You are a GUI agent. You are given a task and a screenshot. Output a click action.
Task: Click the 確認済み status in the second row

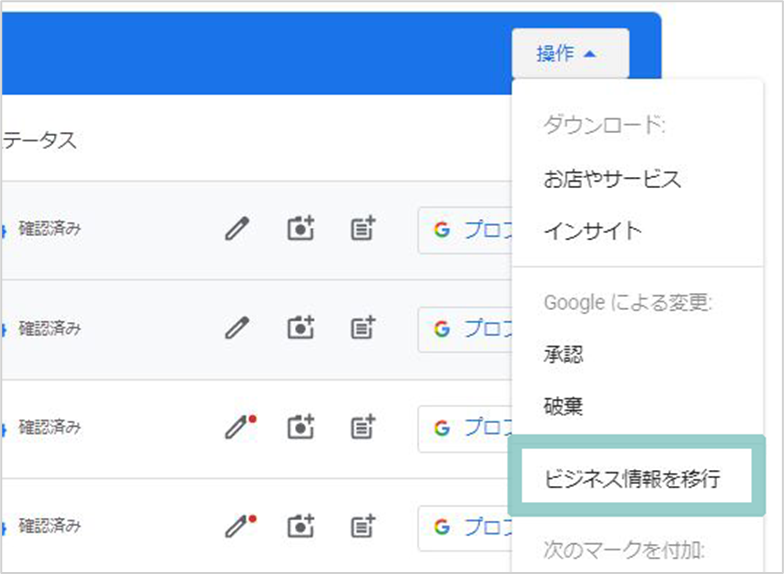tap(50, 328)
